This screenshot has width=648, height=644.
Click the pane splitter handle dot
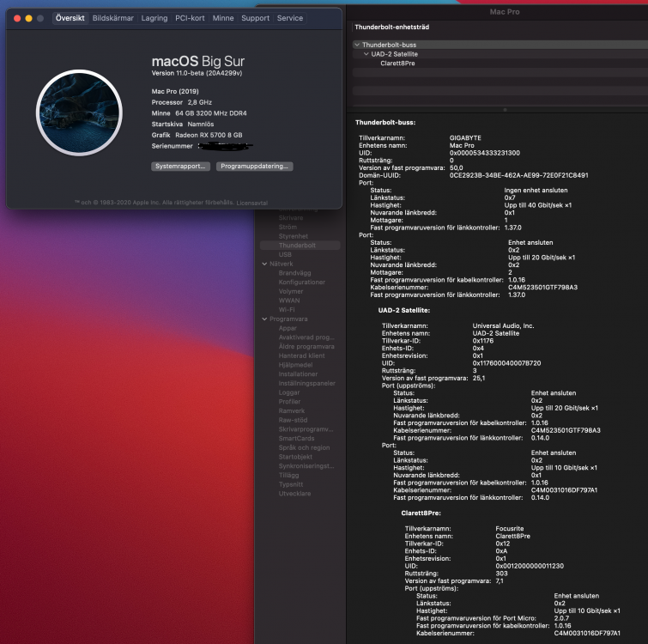[x=505, y=110]
